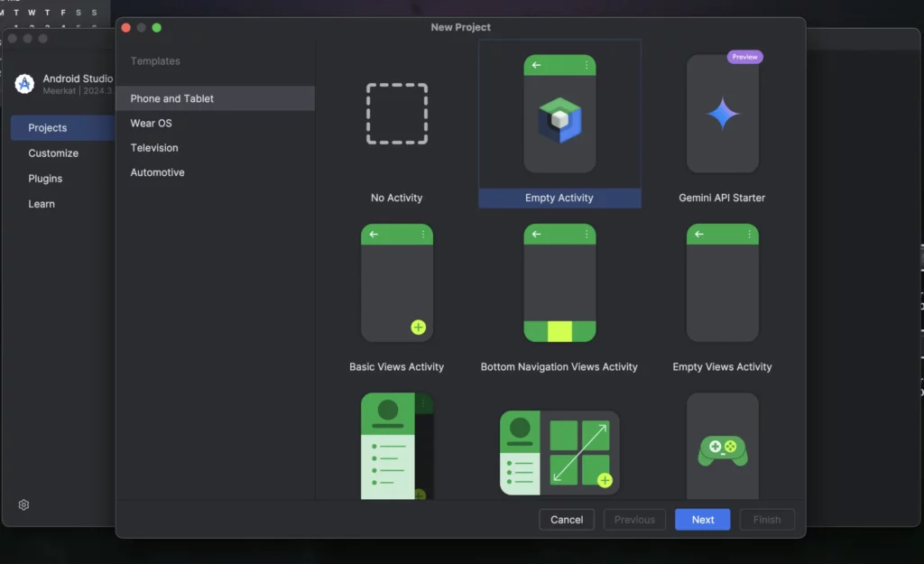Image resolution: width=924 pixels, height=564 pixels.
Task: Select Automotive template category
Action: pyautogui.click(x=215, y=172)
